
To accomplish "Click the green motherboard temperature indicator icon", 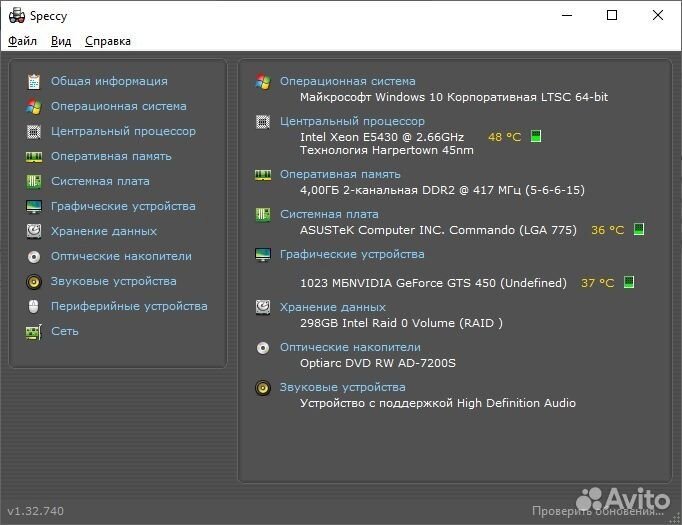I will (639, 229).
